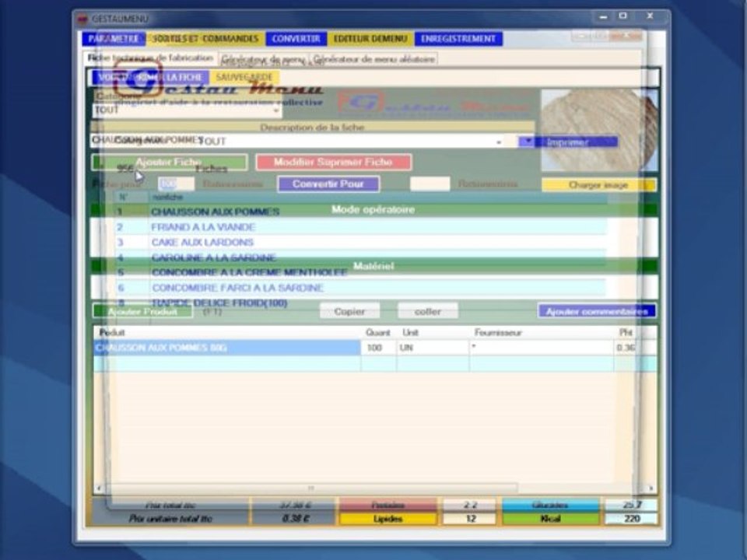Click the Fiche pour quantity field
Viewport: 747px width, 560px height.
click(x=176, y=184)
